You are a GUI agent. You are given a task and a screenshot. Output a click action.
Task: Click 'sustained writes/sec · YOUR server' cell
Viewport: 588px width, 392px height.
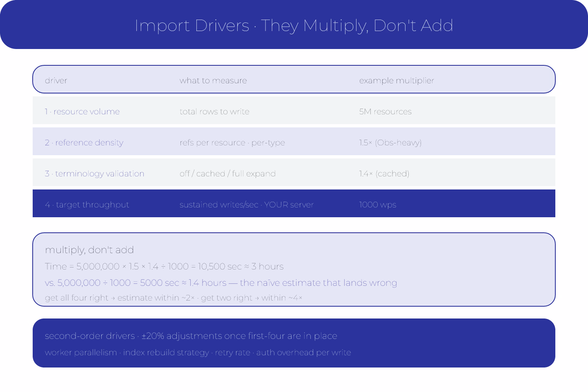[x=247, y=205]
